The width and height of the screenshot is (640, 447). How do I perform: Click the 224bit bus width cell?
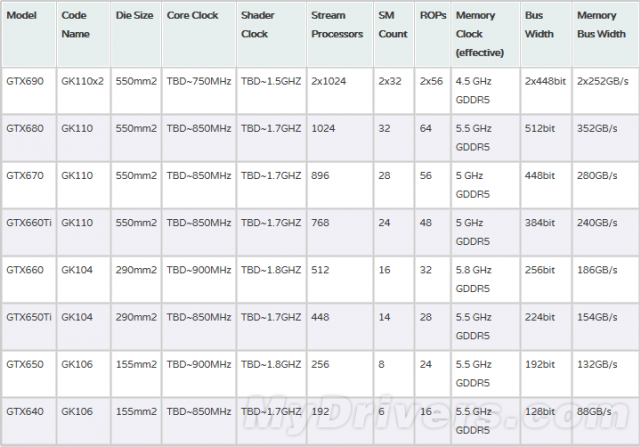(546, 327)
